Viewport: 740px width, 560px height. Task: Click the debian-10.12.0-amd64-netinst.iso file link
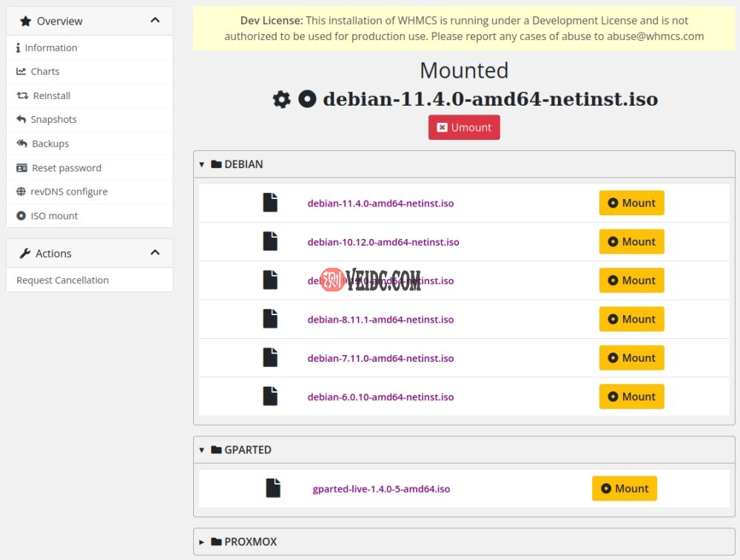383,242
